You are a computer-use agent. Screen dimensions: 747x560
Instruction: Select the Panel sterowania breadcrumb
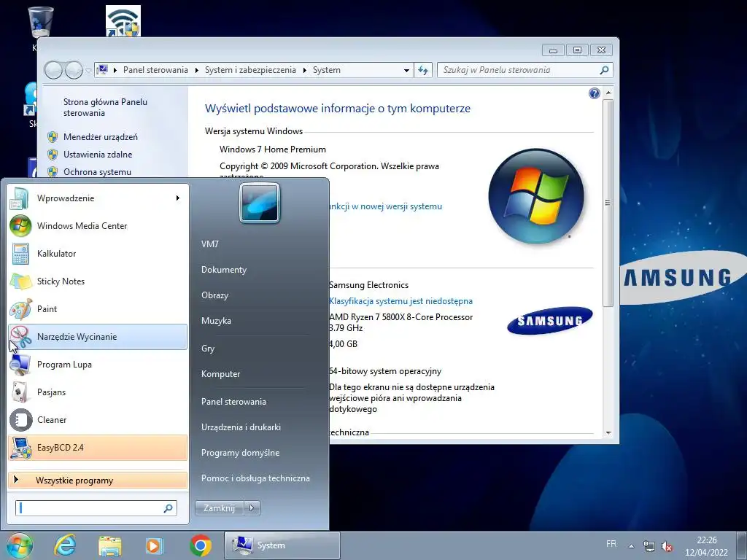[155, 70]
